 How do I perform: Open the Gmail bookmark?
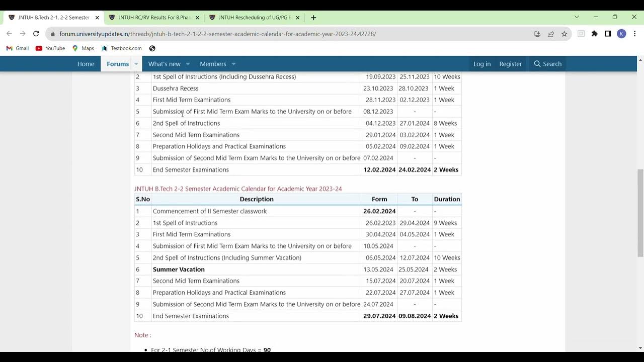coord(18,48)
